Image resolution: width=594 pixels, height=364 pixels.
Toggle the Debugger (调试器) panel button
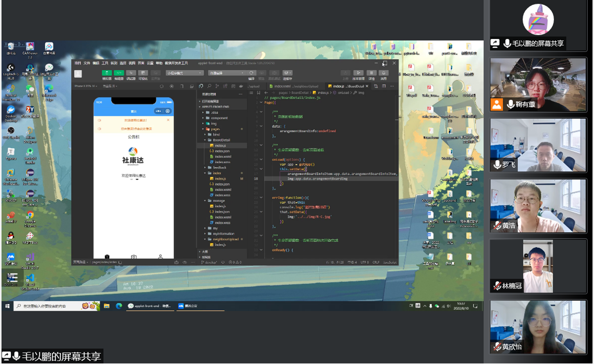coord(131,73)
